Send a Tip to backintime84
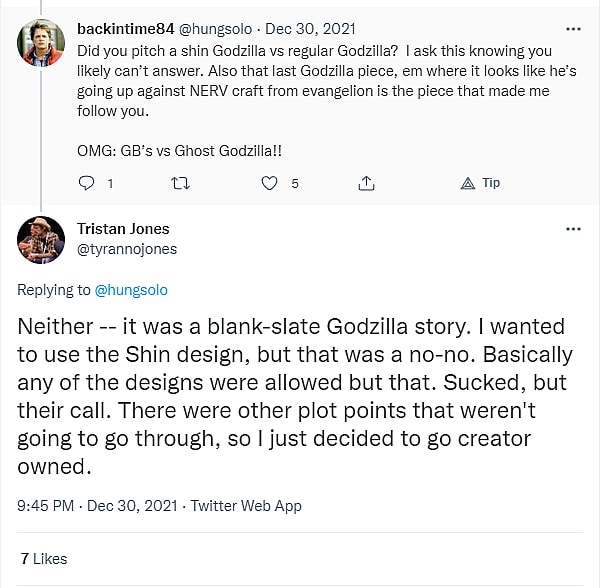Viewport: 601px width, 588px height. tap(480, 183)
